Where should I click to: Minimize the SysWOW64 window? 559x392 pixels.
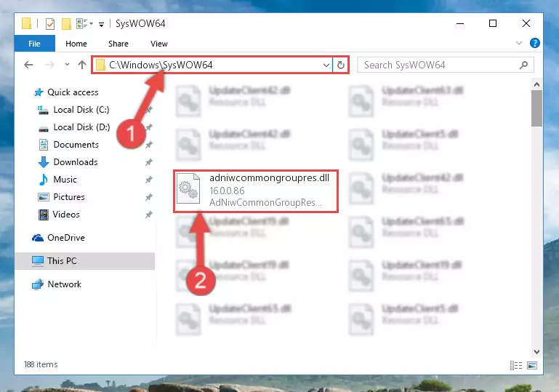pos(460,23)
